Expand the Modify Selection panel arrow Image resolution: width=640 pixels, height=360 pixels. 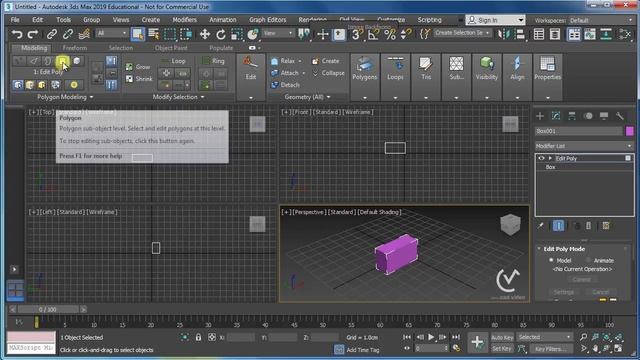coord(202,97)
